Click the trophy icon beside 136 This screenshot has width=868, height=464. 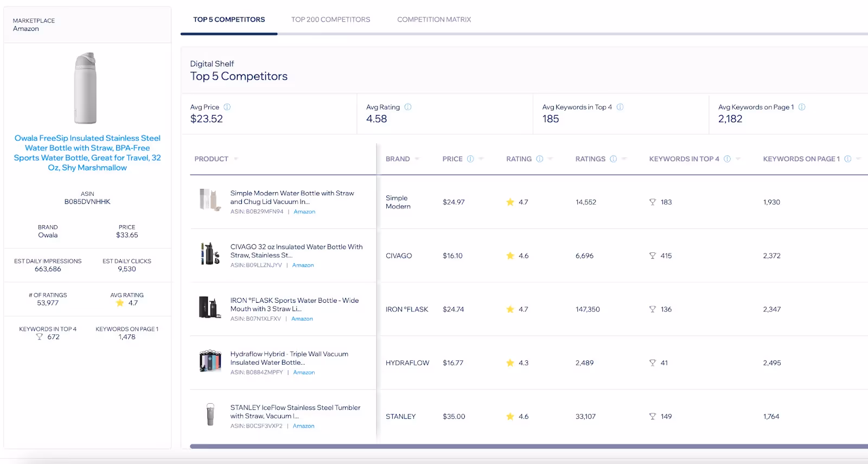(x=653, y=309)
